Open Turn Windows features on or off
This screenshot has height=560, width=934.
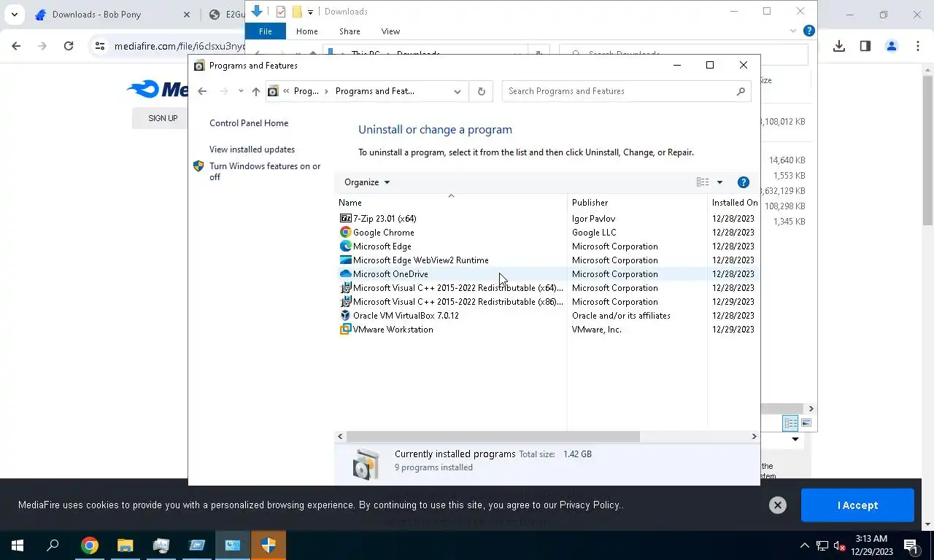tap(265, 171)
